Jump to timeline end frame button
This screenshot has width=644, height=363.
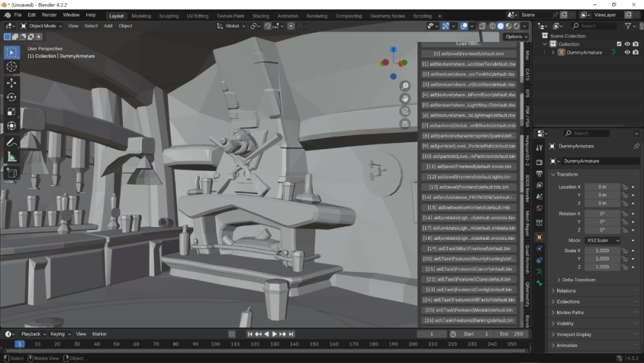(x=291, y=334)
